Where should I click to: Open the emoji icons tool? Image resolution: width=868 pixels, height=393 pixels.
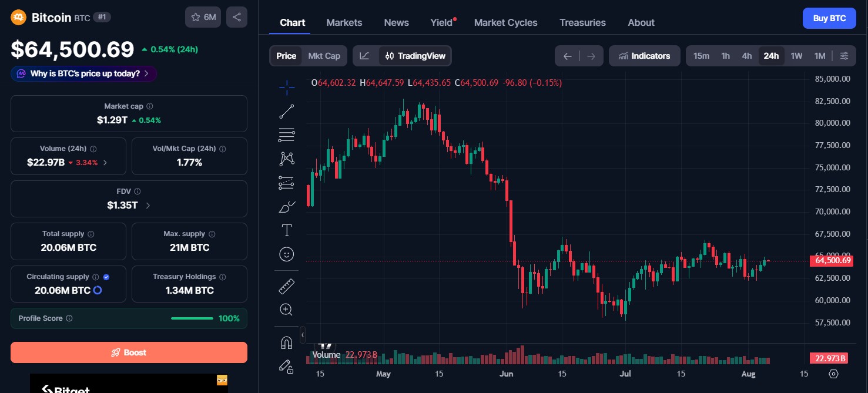pos(287,254)
